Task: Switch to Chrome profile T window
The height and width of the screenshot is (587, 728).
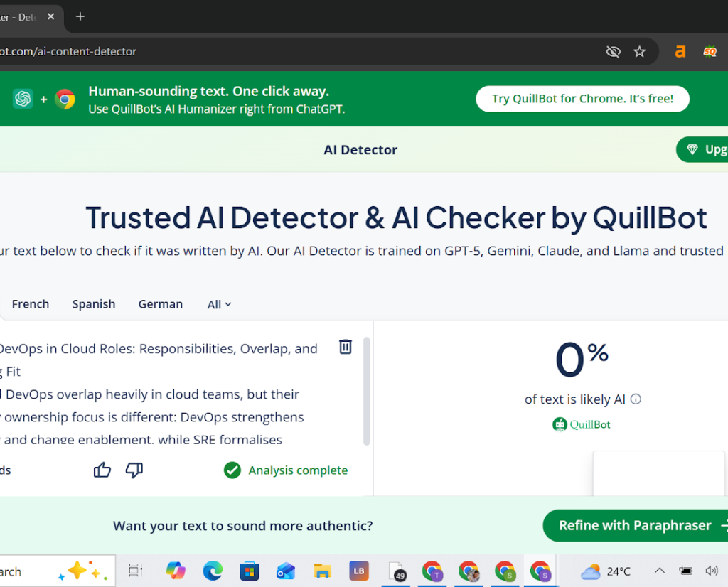Action: [x=433, y=571]
